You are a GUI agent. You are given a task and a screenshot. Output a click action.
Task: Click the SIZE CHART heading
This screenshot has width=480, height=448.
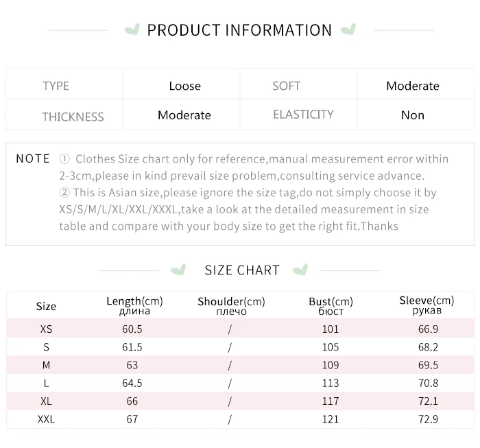tap(242, 270)
